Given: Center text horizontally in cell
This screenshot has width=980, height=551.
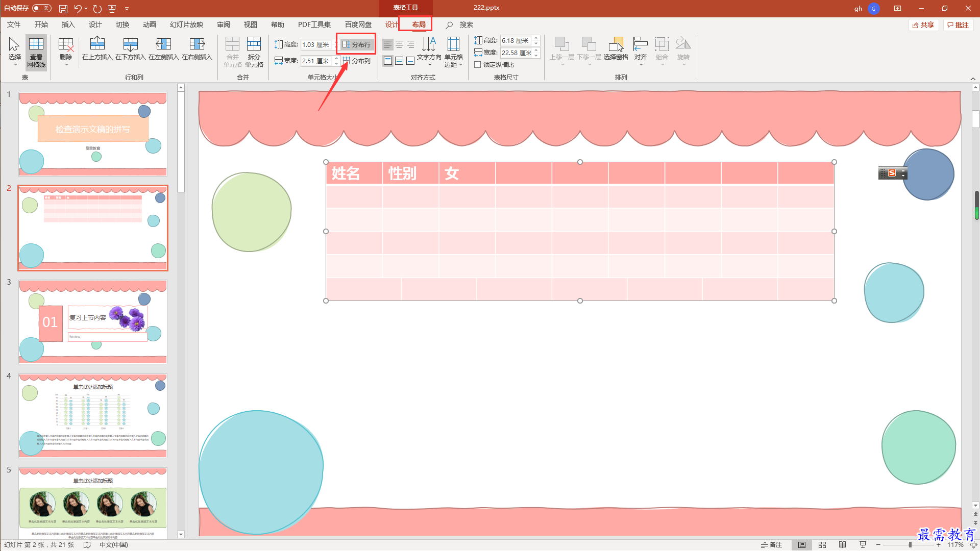Looking at the screenshot, I should pyautogui.click(x=399, y=44).
